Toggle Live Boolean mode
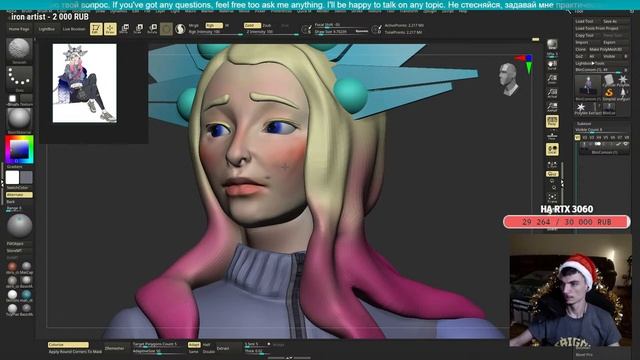Screen dimensions: 640x360 click(x=74, y=29)
